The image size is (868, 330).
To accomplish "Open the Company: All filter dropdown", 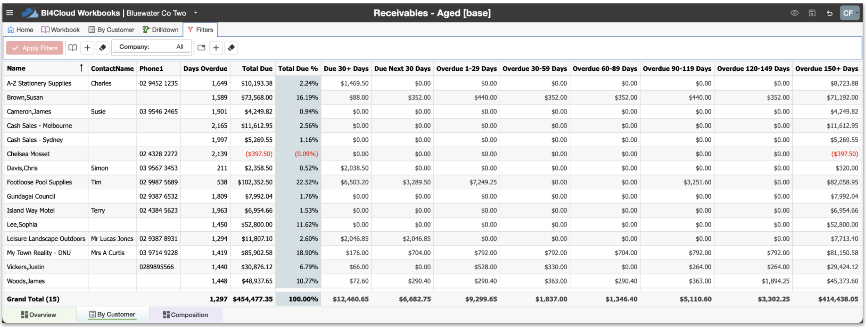I will tap(151, 47).
